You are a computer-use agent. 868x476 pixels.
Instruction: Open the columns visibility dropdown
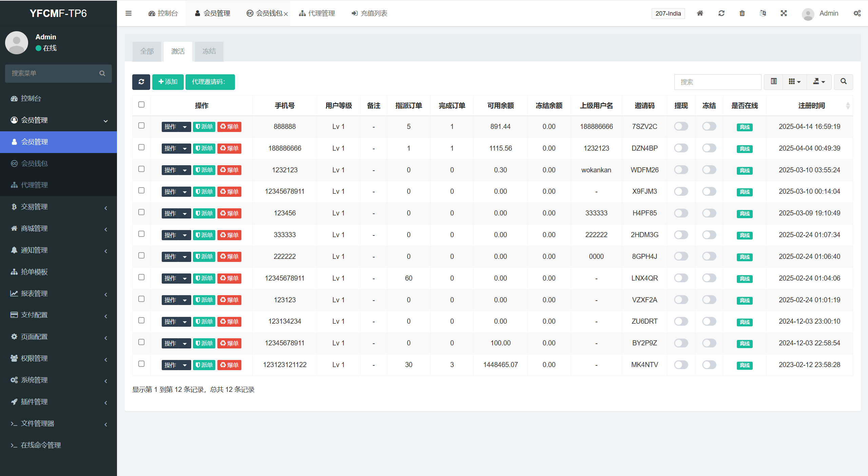tap(794, 82)
